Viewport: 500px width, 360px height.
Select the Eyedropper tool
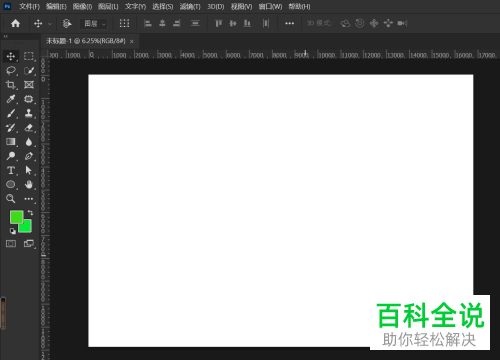tap(11, 99)
